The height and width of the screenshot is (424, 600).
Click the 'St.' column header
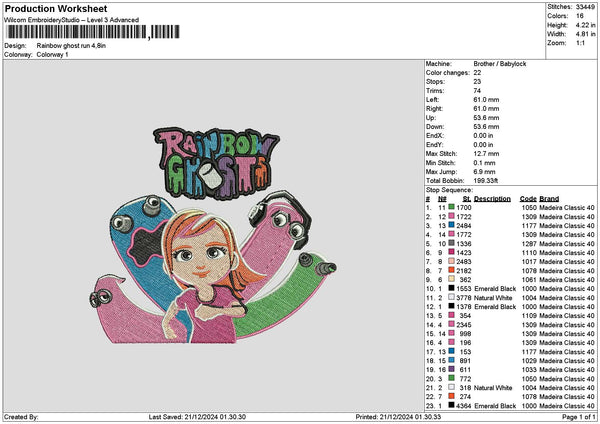pyautogui.click(x=466, y=199)
